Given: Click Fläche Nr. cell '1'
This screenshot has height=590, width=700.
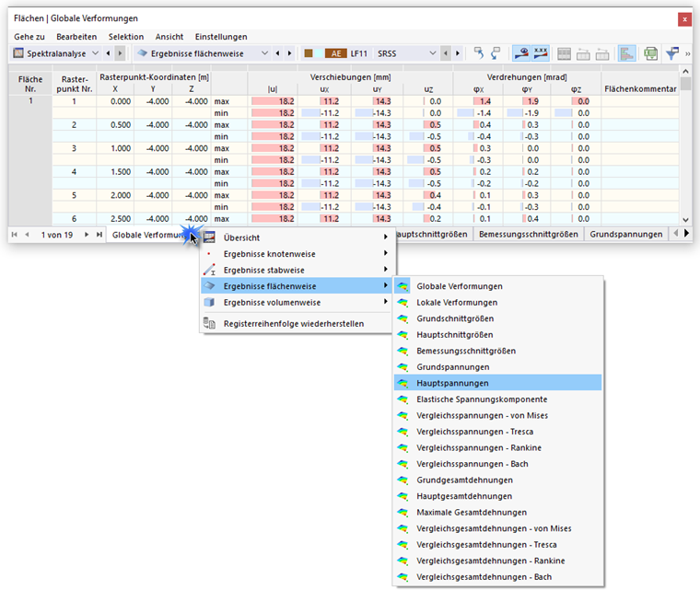Looking at the screenshot, I should pos(30,101).
